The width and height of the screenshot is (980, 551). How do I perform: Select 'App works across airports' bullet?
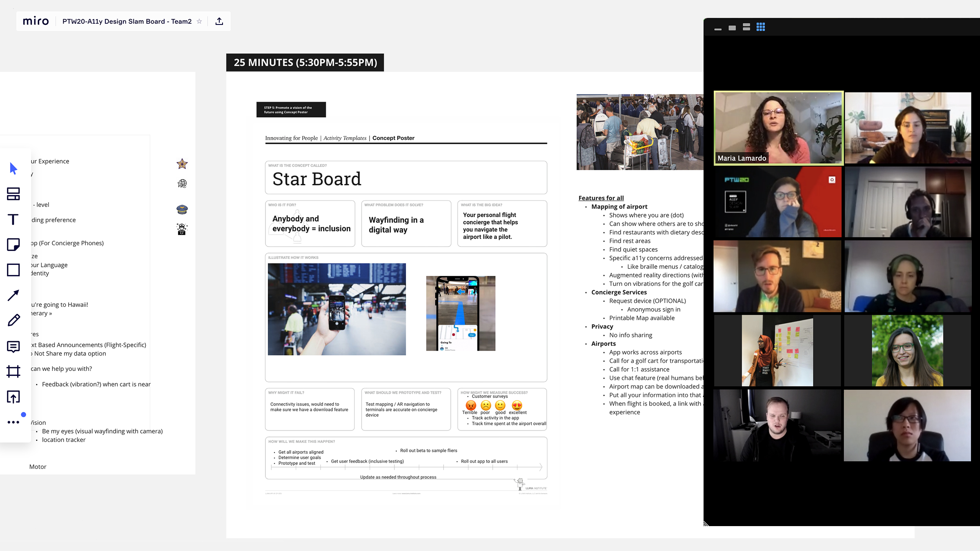tap(645, 352)
